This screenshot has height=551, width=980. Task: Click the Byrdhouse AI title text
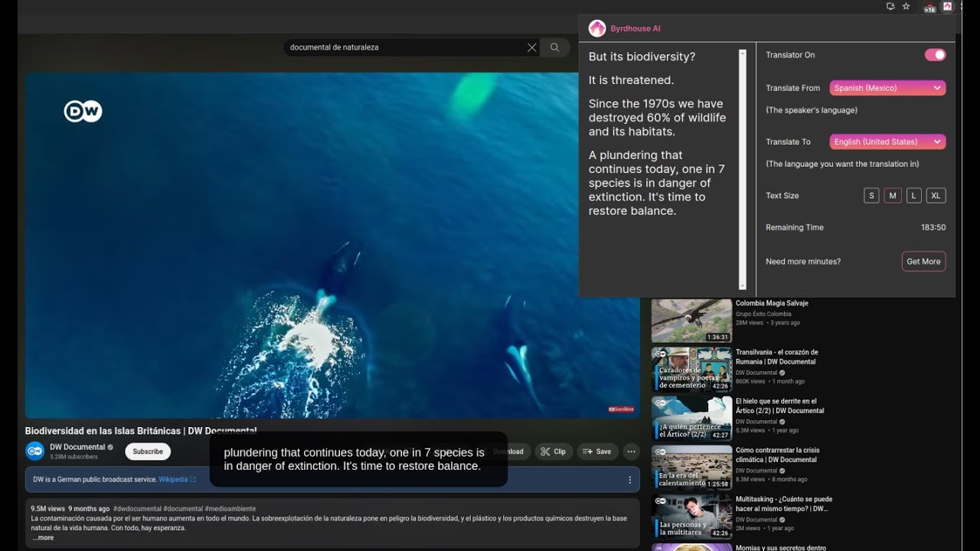(635, 28)
